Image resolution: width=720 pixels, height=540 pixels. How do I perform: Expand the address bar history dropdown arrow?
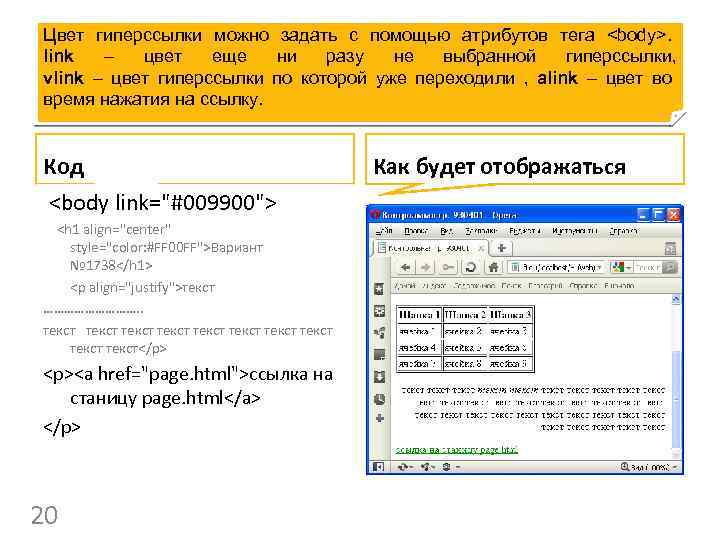point(598,267)
